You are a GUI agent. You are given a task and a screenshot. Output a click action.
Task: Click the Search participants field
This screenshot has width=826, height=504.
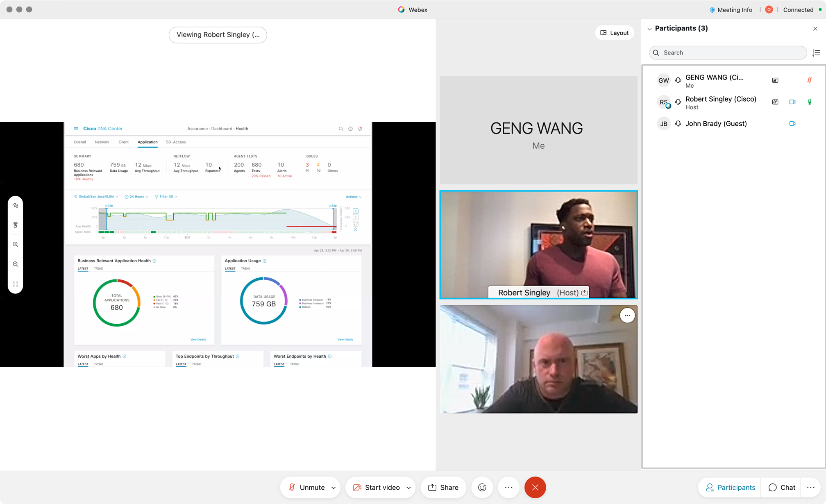tap(728, 53)
